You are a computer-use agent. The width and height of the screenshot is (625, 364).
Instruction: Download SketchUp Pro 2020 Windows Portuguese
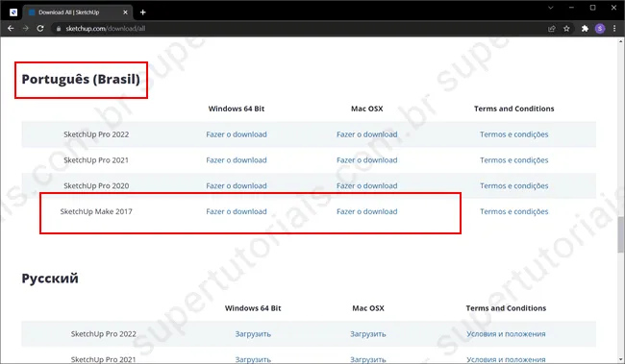click(x=237, y=186)
